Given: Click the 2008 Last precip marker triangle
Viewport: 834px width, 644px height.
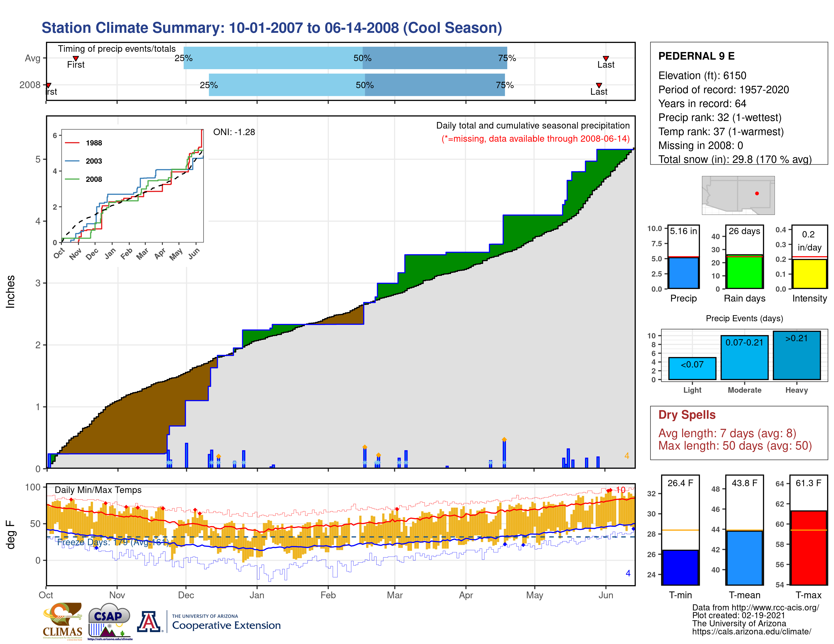Looking at the screenshot, I should point(599,85).
